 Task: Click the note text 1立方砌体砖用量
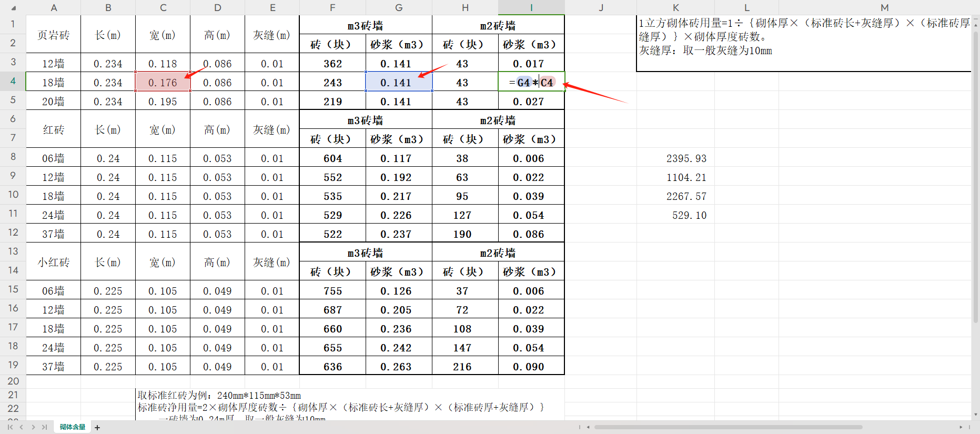(804, 37)
